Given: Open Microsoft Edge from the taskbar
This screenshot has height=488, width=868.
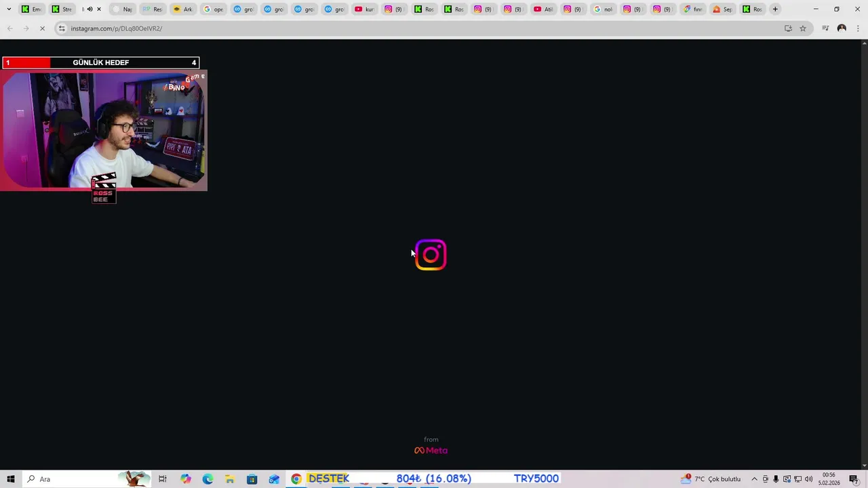Looking at the screenshot, I should click(208, 479).
